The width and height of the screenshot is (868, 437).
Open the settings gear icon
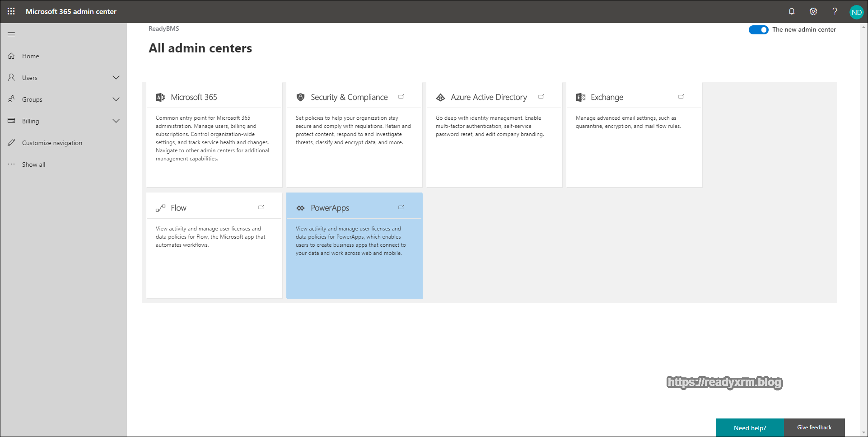click(x=813, y=11)
